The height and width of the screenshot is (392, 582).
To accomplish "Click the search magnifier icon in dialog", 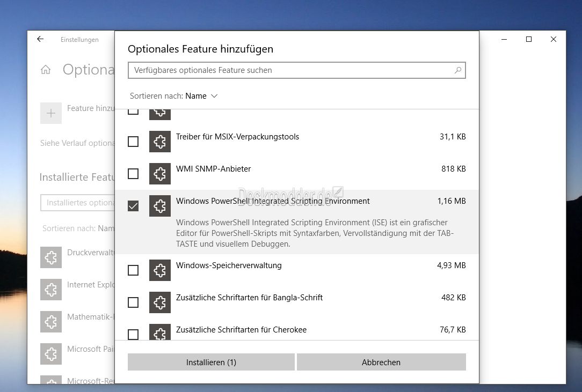I will (458, 70).
